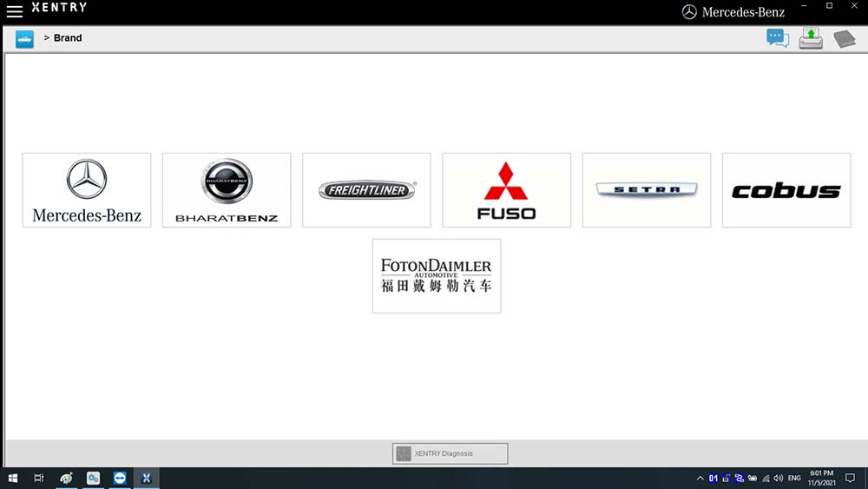Image resolution: width=868 pixels, height=489 pixels.
Task: Click the padlock tray icon
Action: pyautogui.click(x=727, y=478)
